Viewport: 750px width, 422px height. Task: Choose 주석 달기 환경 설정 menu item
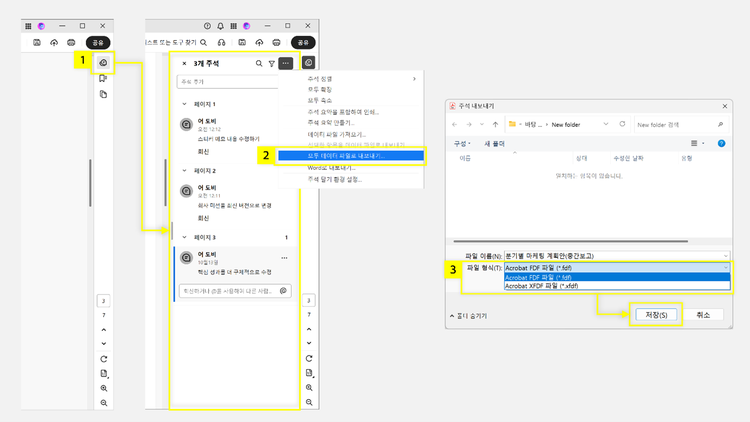pos(351,179)
